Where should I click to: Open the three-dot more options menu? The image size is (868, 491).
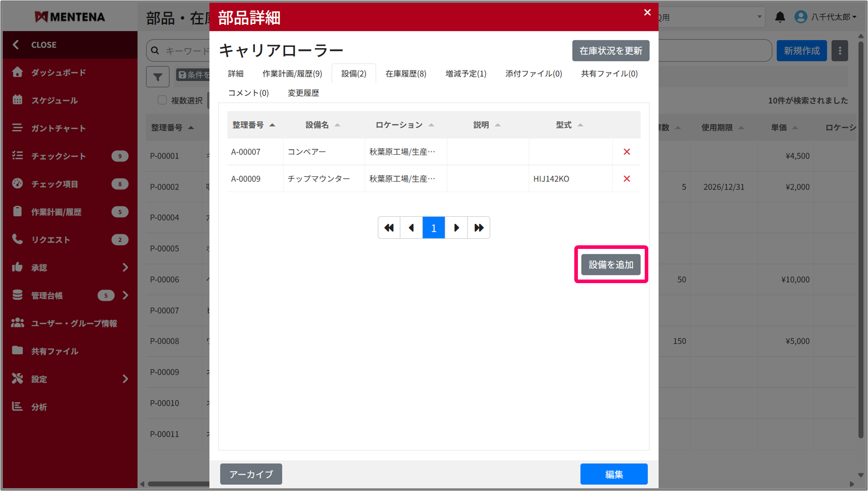pos(840,51)
